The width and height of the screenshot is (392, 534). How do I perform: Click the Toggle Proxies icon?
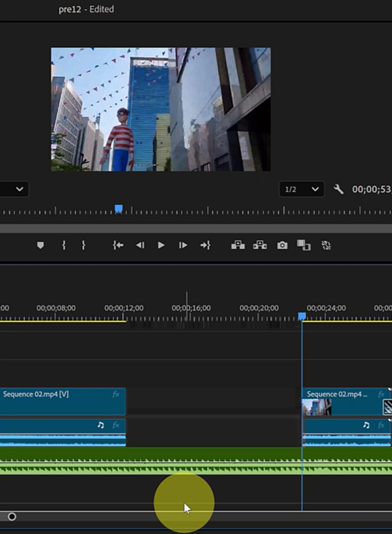[326, 245]
